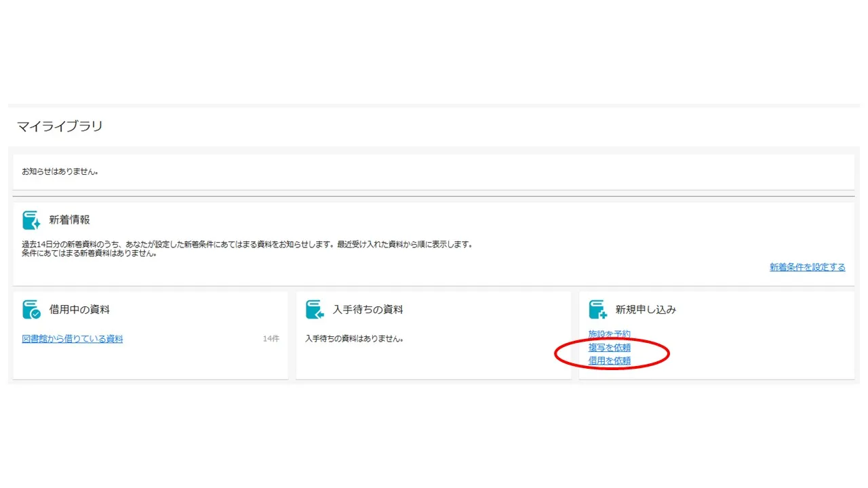Viewport: 868px width, 488px height.
Task: Click 条件にあてはまる新着資料はありません message
Action: point(90,253)
